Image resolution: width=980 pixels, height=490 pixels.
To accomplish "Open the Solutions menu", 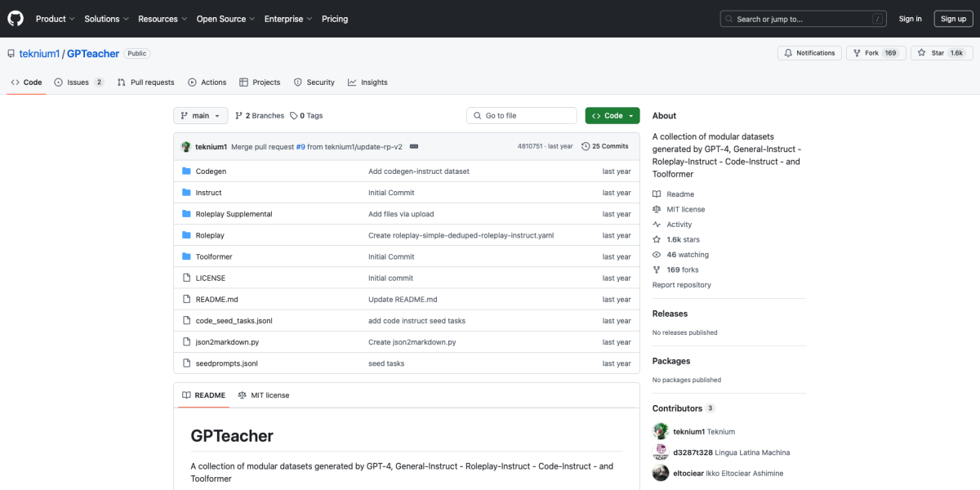I will (106, 19).
